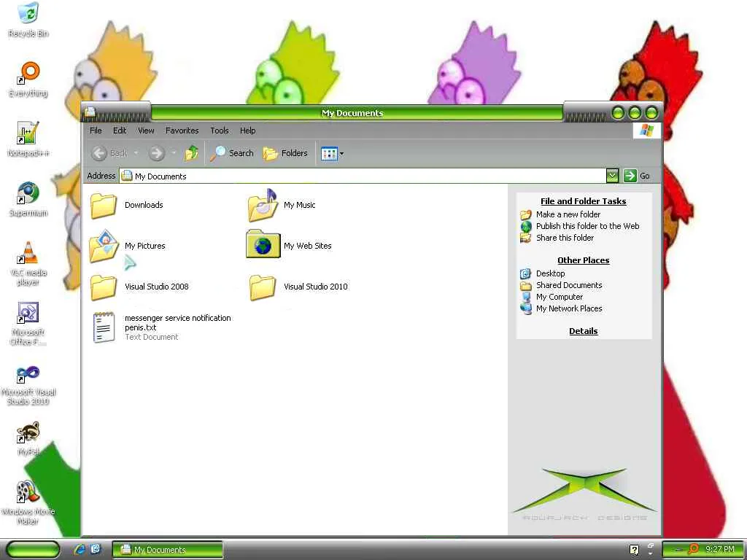Open the View menu
The height and width of the screenshot is (560, 747).
(x=146, y=131)
